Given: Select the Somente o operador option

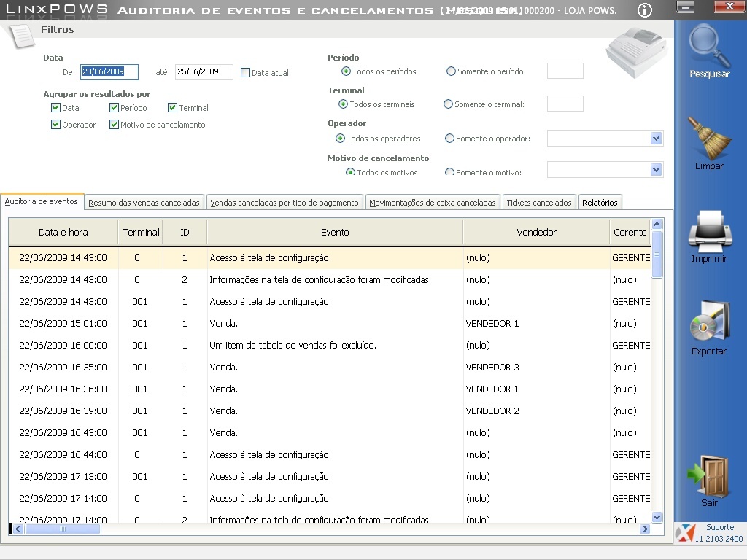Looking at the screenshot, I should [450, 139].
